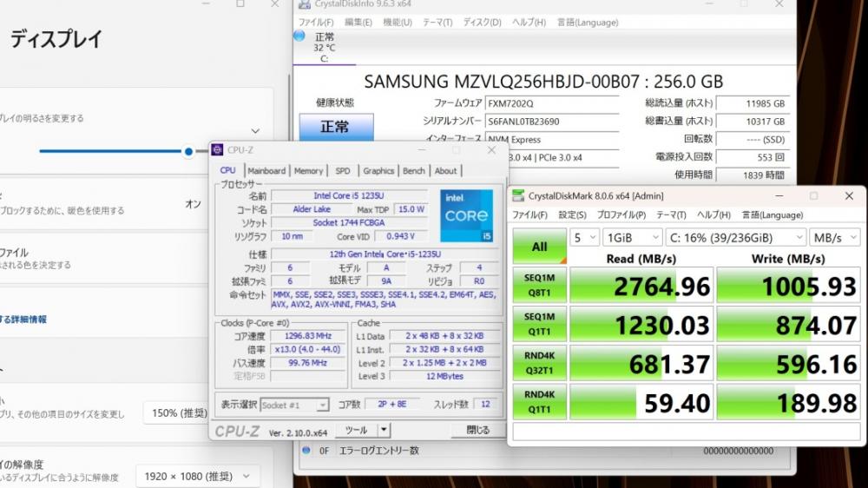The image size is (868, 488).
Task: Open the About tab in CPU-Z
Action: pyautogui.click(x=445, y=171)
